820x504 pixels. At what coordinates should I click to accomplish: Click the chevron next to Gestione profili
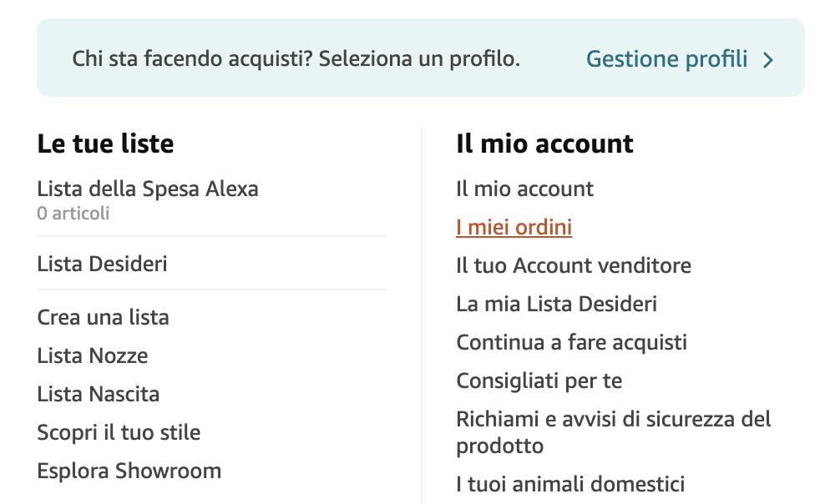point(769,60)
